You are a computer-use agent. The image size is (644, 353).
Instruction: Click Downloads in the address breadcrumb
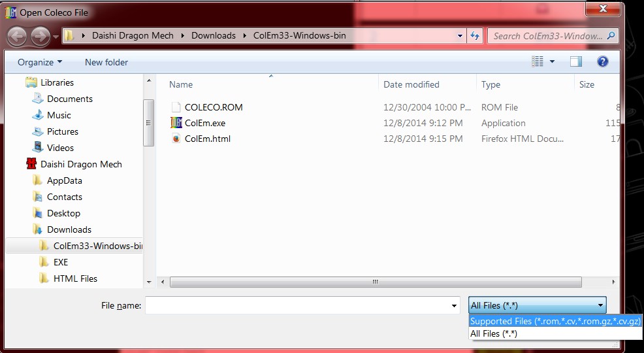213,35
